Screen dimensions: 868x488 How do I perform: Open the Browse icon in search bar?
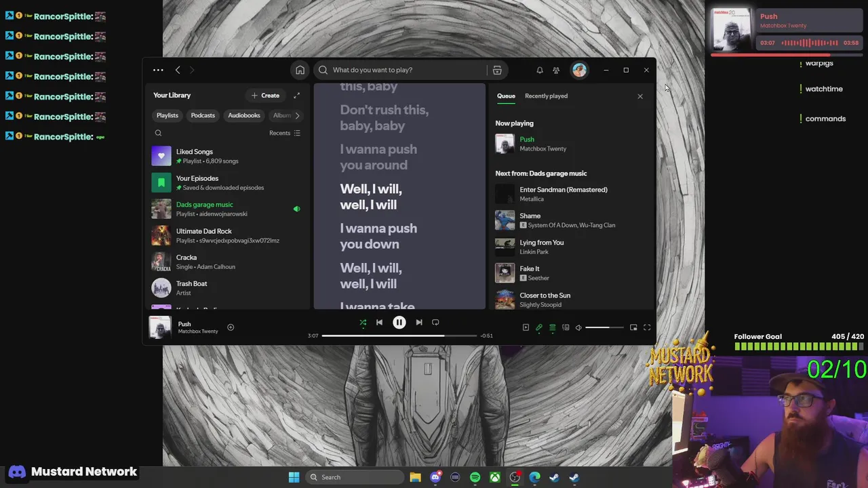[x=497, y=70]
